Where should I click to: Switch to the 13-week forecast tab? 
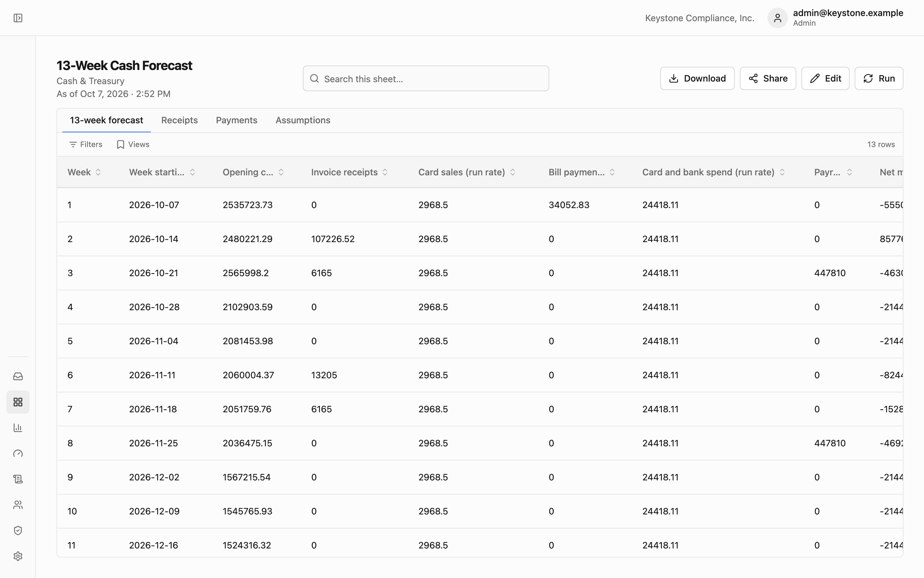[107, 120]
